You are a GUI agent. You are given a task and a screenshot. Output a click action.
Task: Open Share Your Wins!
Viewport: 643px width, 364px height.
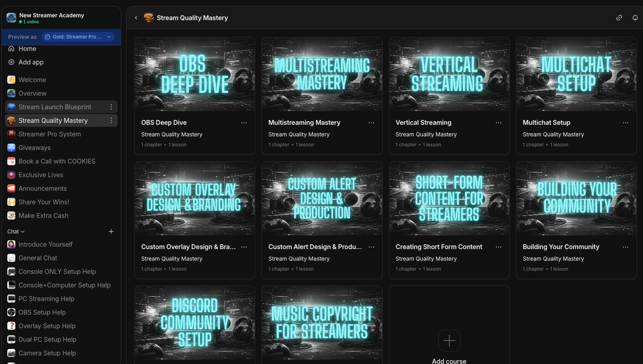click(61, 202)
